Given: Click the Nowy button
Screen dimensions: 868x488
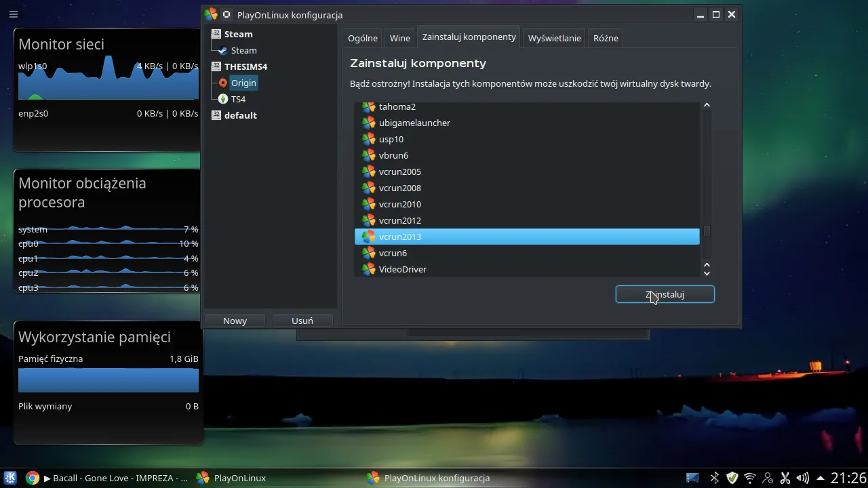Looking at the screenshot, I should click(x=235, y=321).
